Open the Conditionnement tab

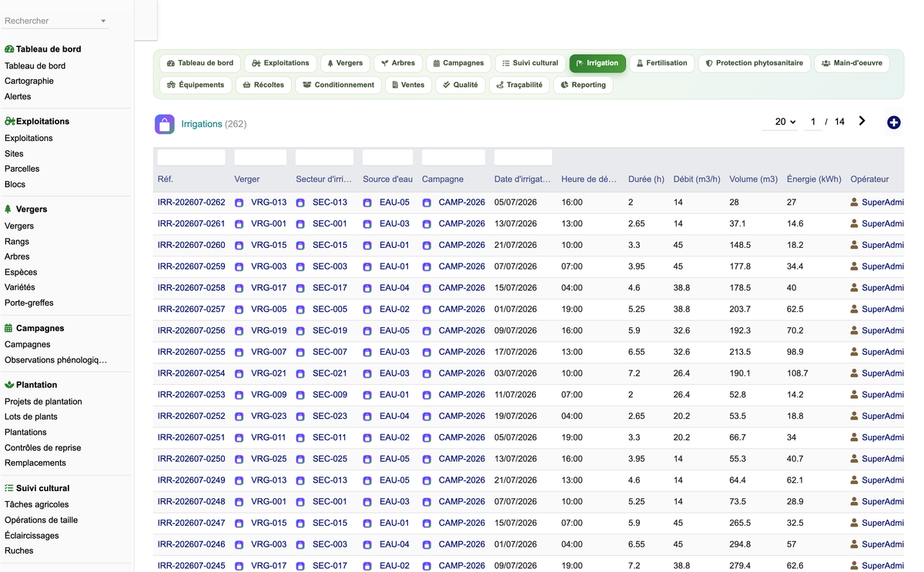[x=339, y=85]
